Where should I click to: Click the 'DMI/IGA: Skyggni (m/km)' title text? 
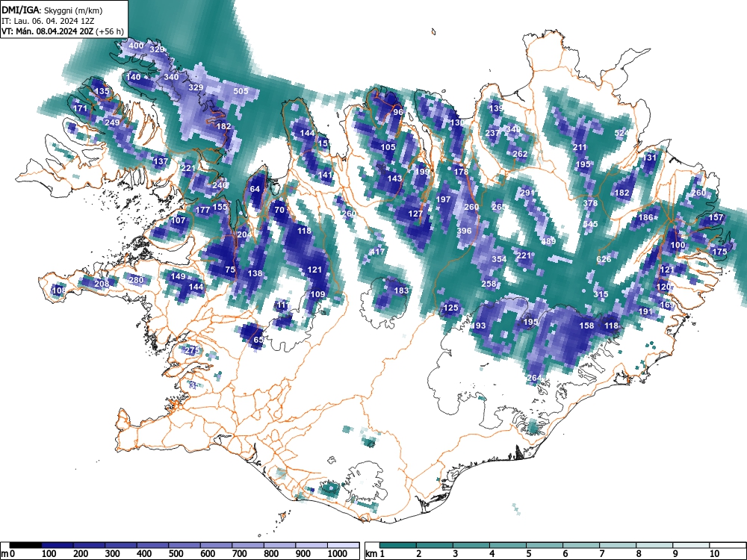(52, 10)
